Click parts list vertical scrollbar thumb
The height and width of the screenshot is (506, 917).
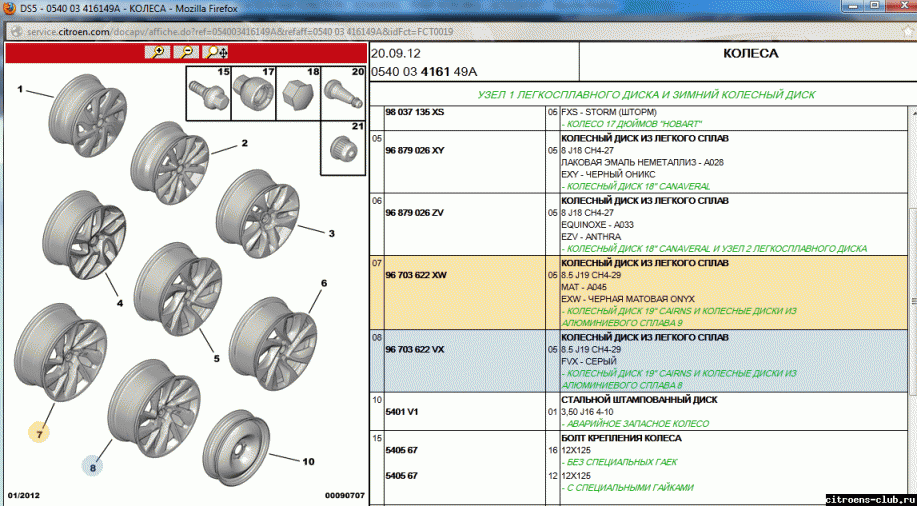point(912,304)
